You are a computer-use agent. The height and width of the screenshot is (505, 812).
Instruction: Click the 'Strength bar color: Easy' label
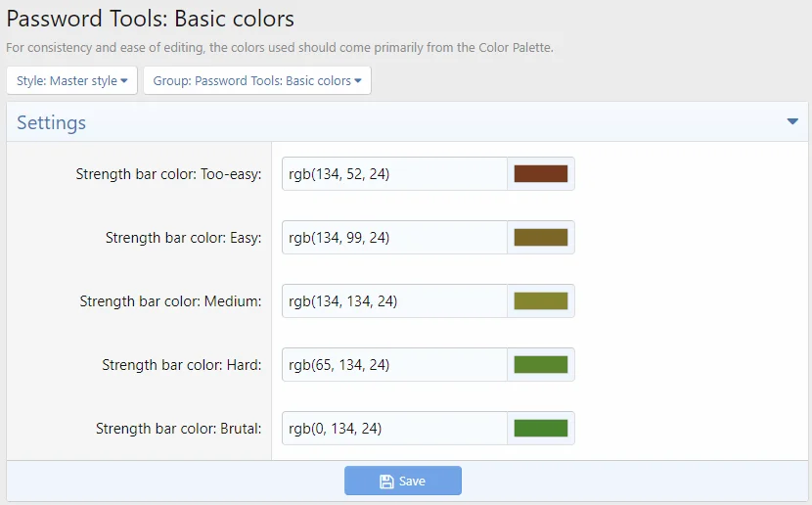click(183, 238)
